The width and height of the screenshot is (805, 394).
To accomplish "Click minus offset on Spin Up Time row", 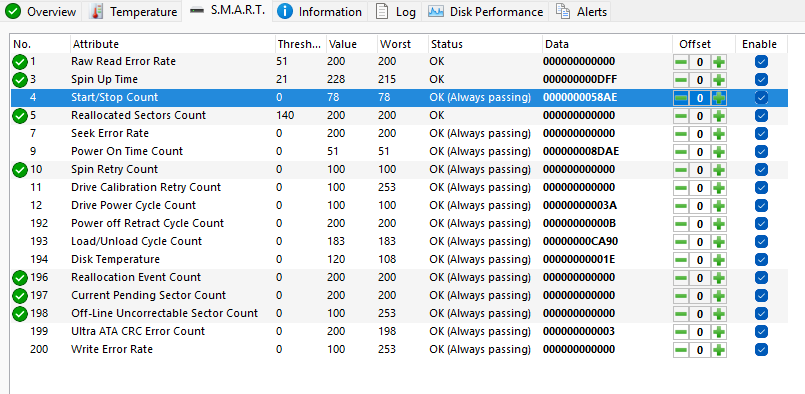I will click(681, 80).
